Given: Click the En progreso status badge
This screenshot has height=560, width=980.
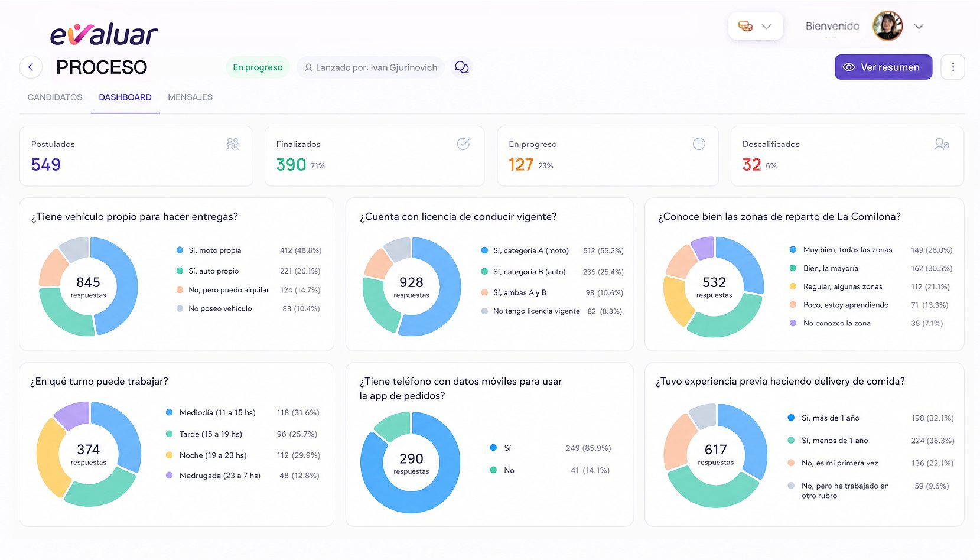Looking at the screenshot, I should 258,67.
